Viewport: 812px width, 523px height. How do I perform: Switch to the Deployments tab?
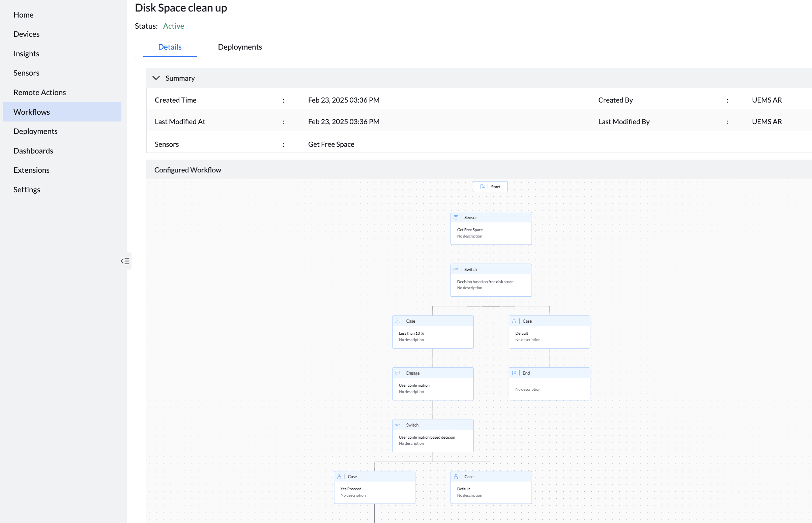(239, 47)
